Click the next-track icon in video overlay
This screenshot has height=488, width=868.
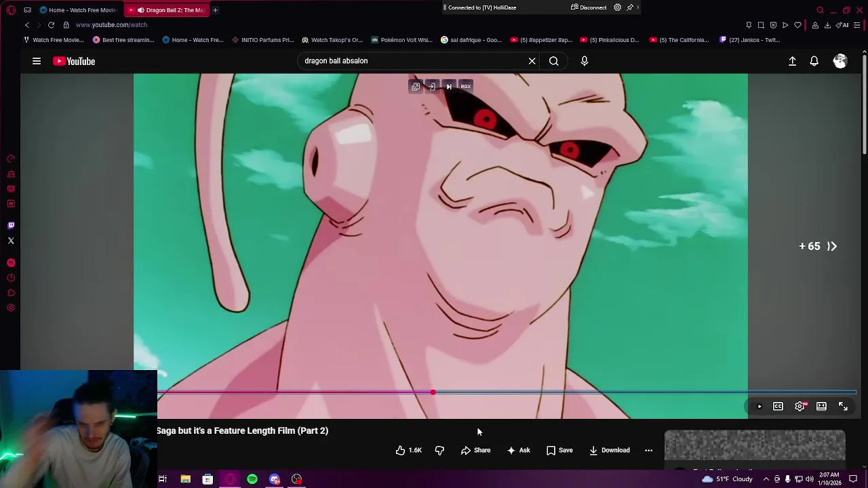pyautogui.click(x=449, y=87)
